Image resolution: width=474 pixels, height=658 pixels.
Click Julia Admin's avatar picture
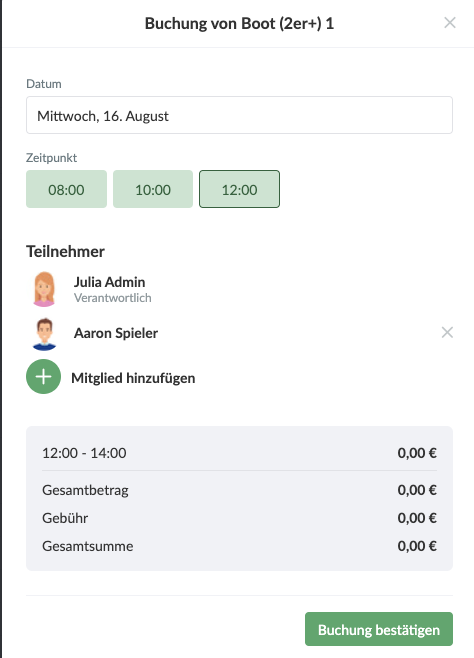pos(44,289)
